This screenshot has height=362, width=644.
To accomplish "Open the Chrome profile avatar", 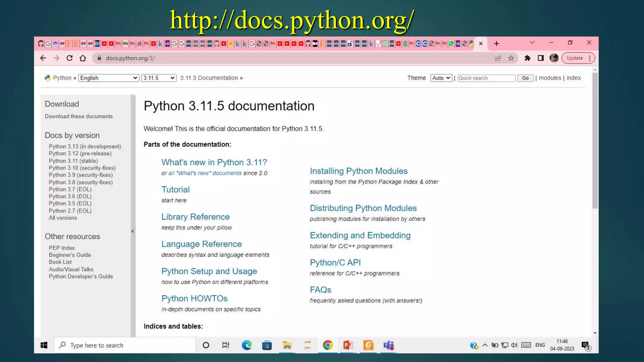I will (x=554, y=58).
